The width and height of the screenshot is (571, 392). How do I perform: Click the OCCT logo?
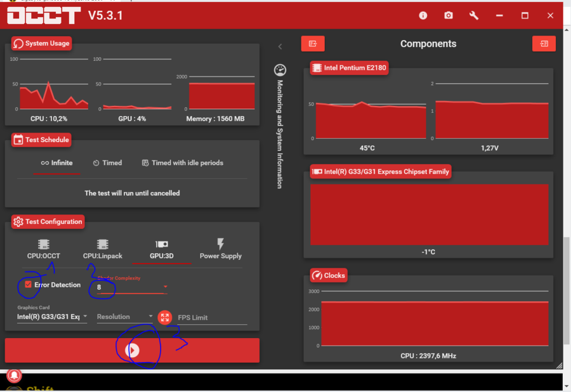point(44,16)
